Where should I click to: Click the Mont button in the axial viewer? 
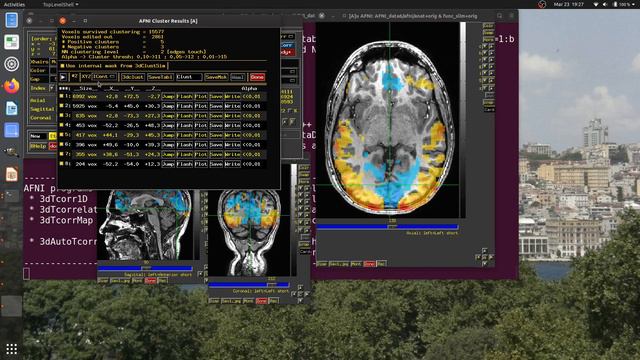point(356,264)
